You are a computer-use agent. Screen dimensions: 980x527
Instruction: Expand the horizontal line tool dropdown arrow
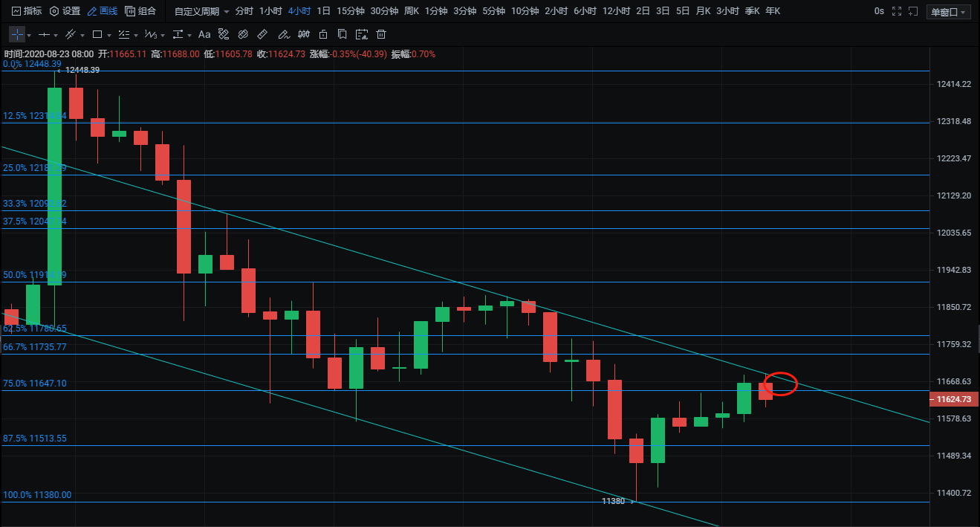click(x=56, y=35)
